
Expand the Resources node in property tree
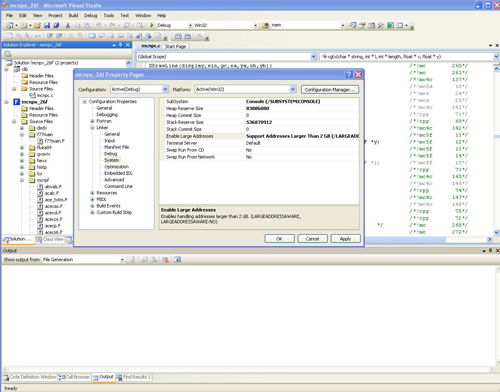coord(92,193)
